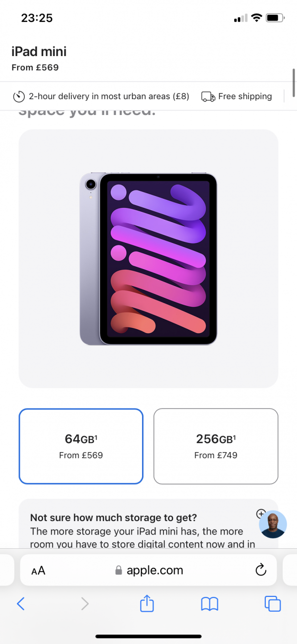
Task: Open the AA reader text options
Action: pos(38,571)
